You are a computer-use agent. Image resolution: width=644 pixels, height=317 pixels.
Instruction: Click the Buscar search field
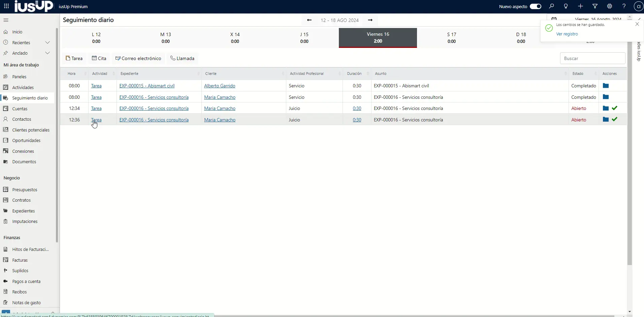[592, 58]
